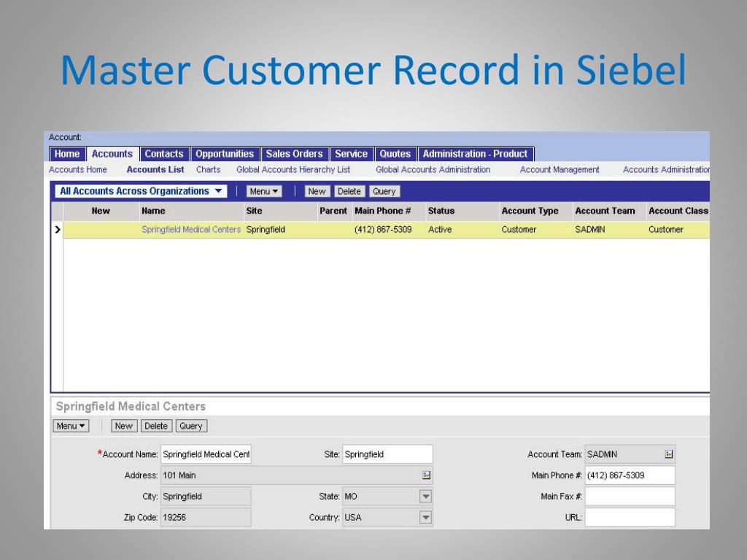Viewport: 747px width, 560px height.
Task: Open the Address picker icon
Action: [426, 475]
